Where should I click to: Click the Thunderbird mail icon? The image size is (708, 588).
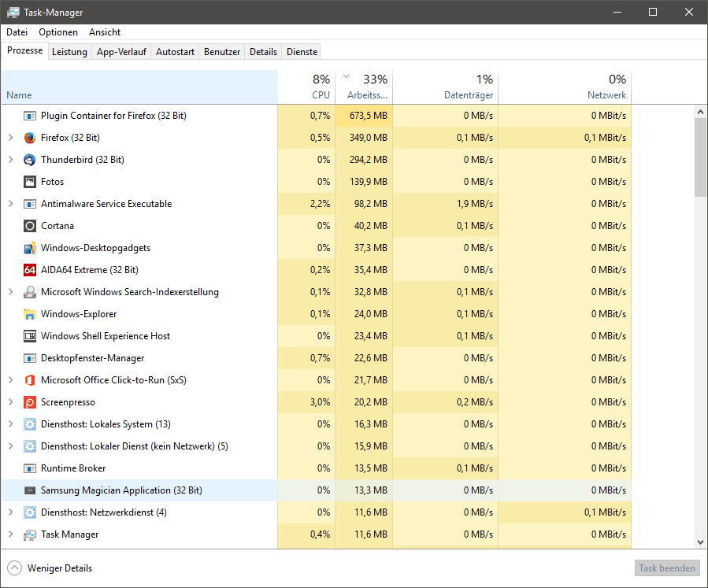tap(30, 160)
